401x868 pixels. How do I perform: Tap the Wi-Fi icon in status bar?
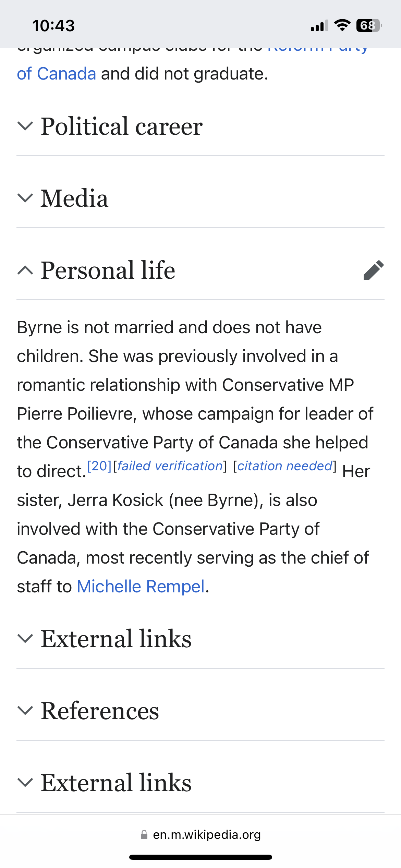point(342,25)
